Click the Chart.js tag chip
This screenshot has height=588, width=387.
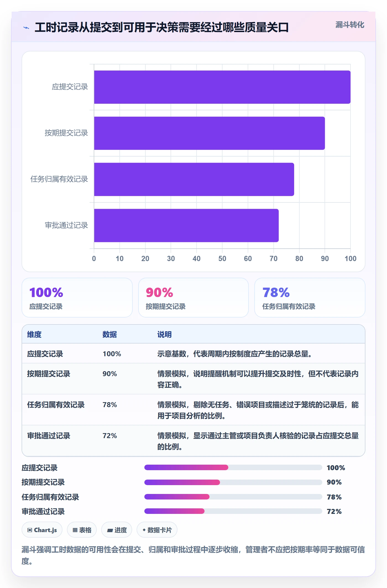pos(42,530)
